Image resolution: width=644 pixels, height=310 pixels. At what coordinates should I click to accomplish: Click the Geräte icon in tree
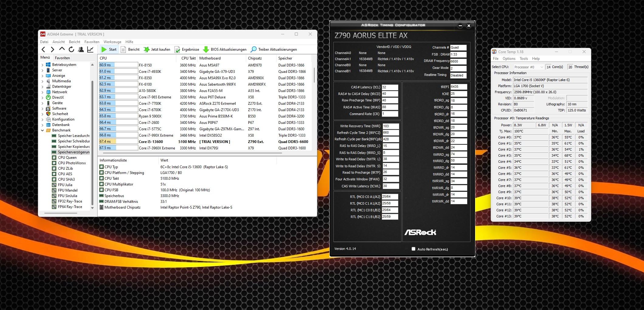tap(48, 103)
